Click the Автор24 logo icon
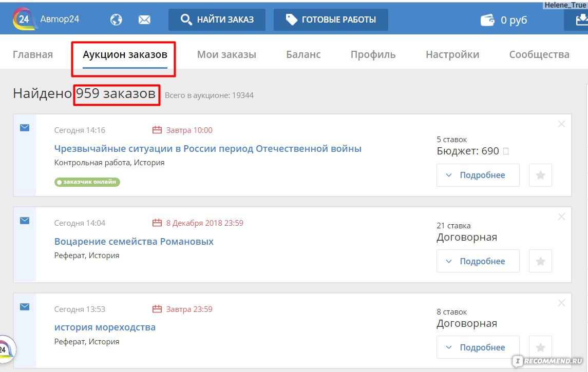 tap(24, 19)
